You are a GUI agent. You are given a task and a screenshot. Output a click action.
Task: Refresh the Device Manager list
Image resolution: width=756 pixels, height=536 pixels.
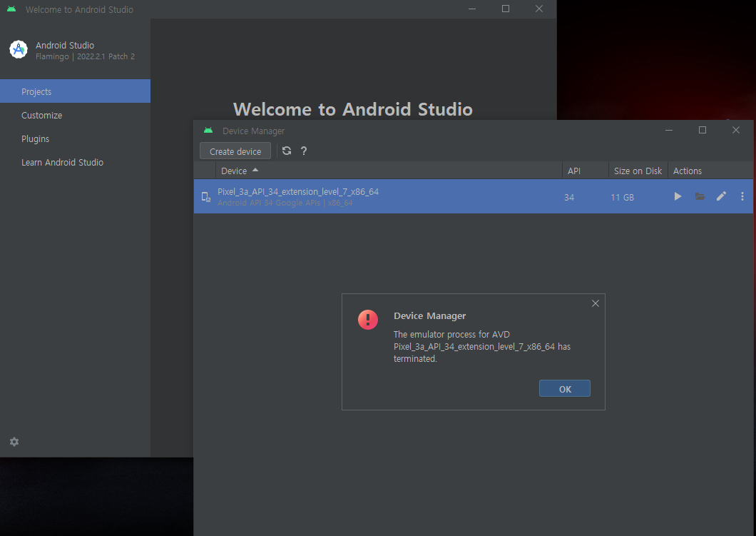[x=287, y=151]
